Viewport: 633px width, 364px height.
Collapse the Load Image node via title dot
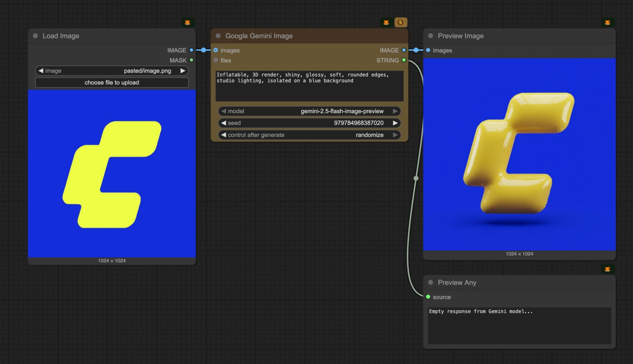coord(35,36)
